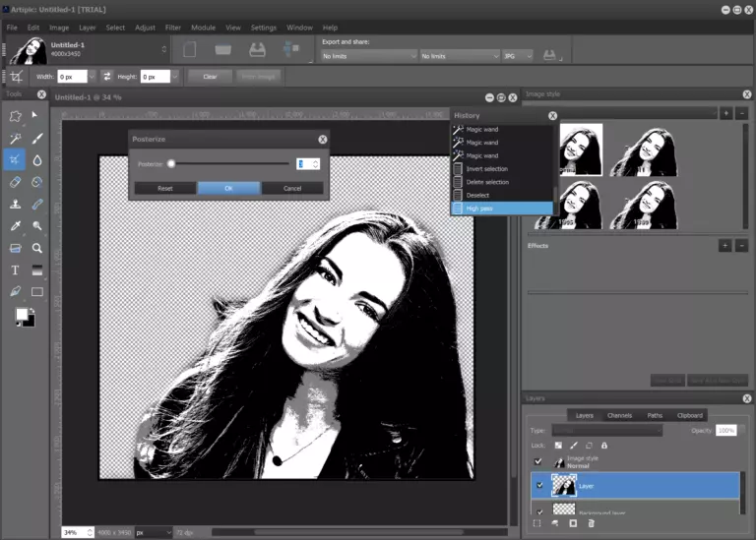Viewport: 756px width, 540px height.
Task: Toggle visibility checkbox of Image style layer
Action: (x=537, y=461)
